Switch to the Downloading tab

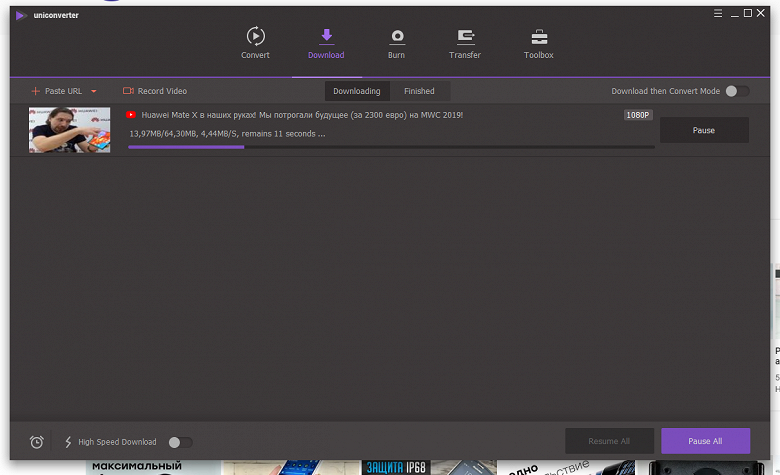[357, 91]
